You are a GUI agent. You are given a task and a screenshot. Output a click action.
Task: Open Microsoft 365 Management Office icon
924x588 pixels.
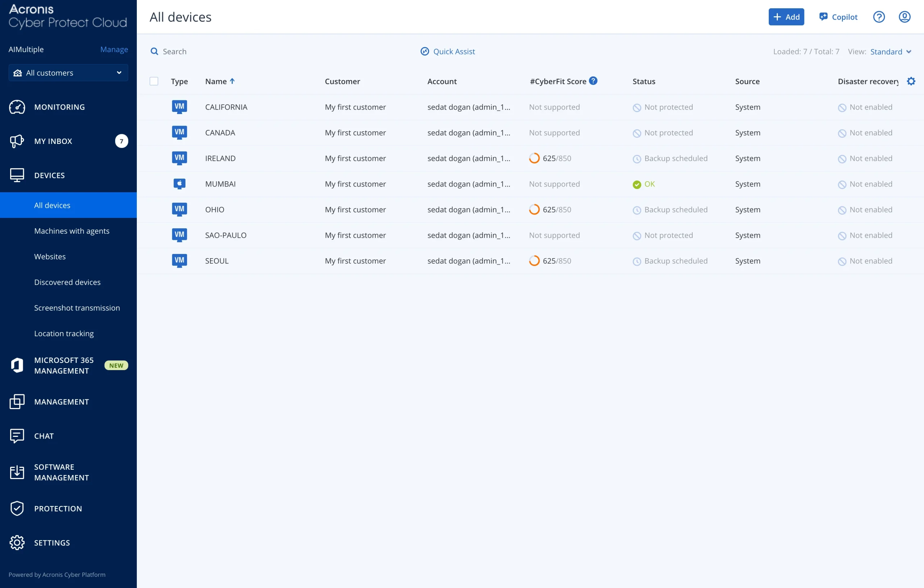click(x=17, y=365)
